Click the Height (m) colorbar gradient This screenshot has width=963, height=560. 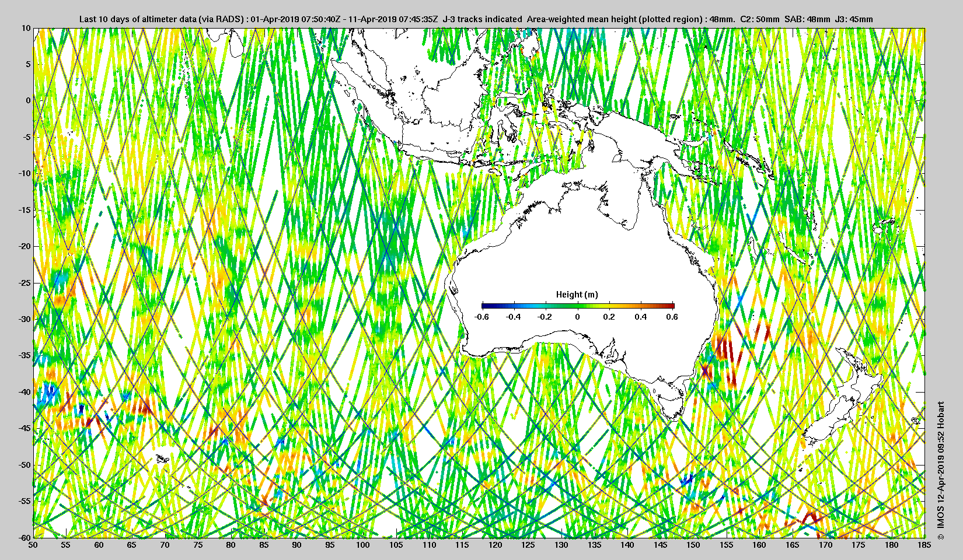pyautogui.click(x=578, y=306)
